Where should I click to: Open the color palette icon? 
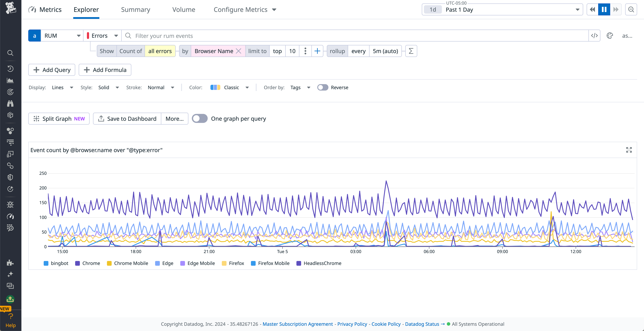[x=610, y=36]
